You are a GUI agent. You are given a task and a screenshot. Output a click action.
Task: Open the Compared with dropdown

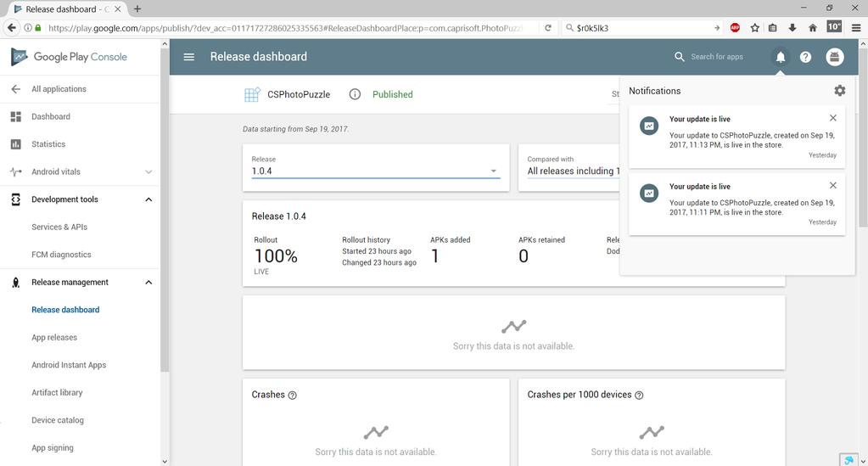click(574, 171)
